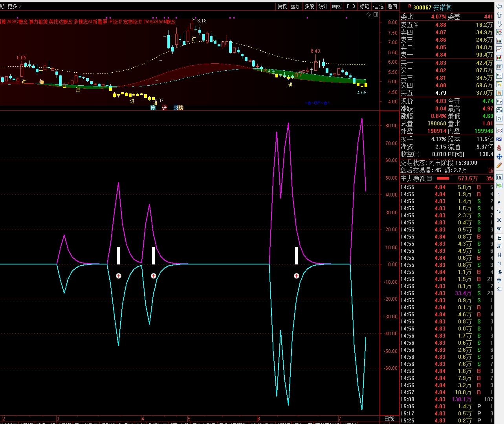Click the RSI indicator icon
The image size is (504, 424).
(x=499, y=139)
